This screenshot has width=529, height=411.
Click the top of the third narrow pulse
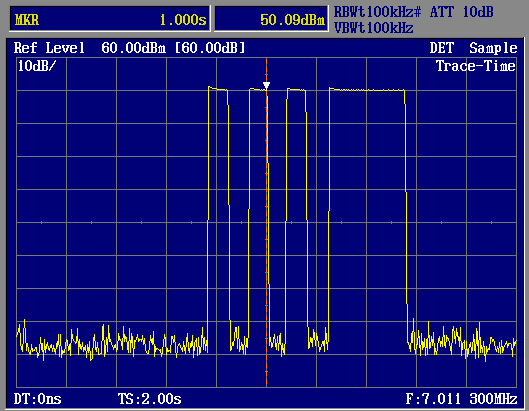point(297,90)
